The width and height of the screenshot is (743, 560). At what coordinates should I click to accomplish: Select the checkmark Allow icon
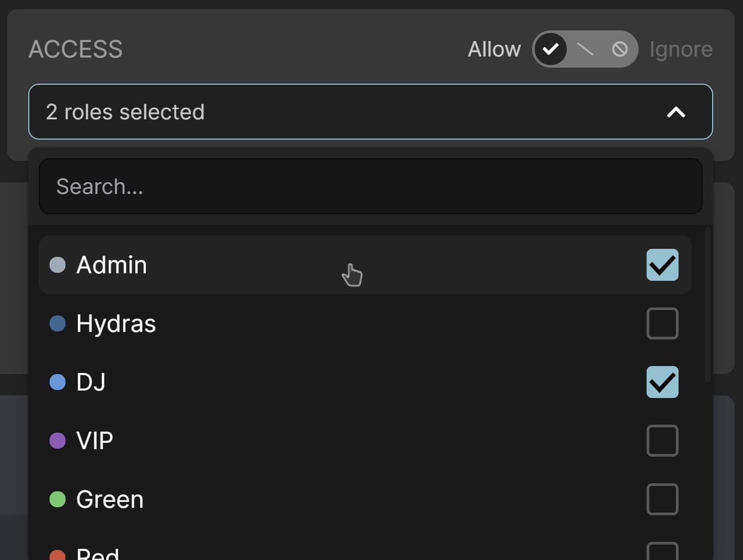click(551, 49)
